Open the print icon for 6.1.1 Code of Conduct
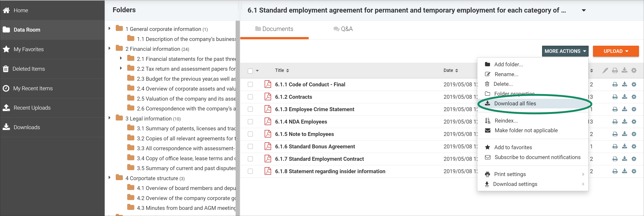This screenshot has width=644, height=216. coord(615,84)
